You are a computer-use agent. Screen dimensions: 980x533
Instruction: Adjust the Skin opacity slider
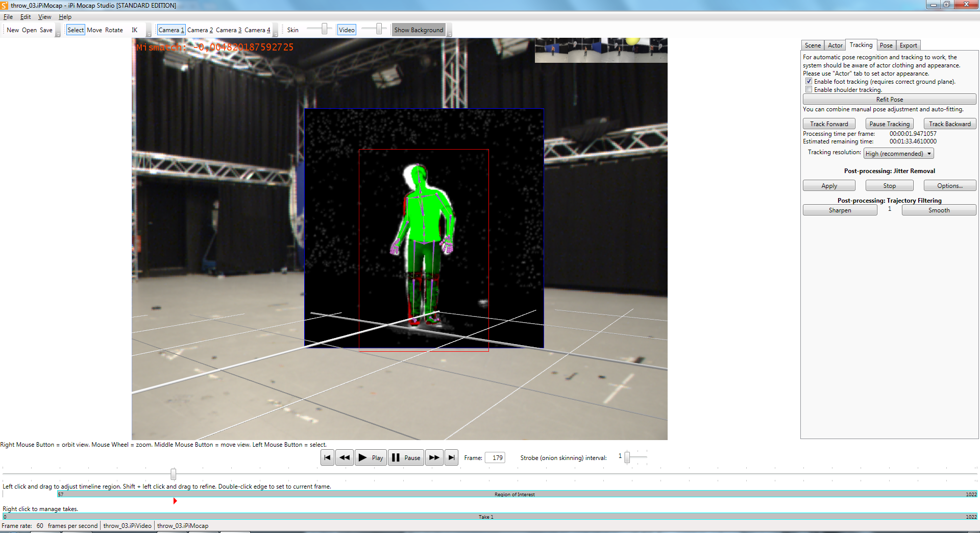324,29
